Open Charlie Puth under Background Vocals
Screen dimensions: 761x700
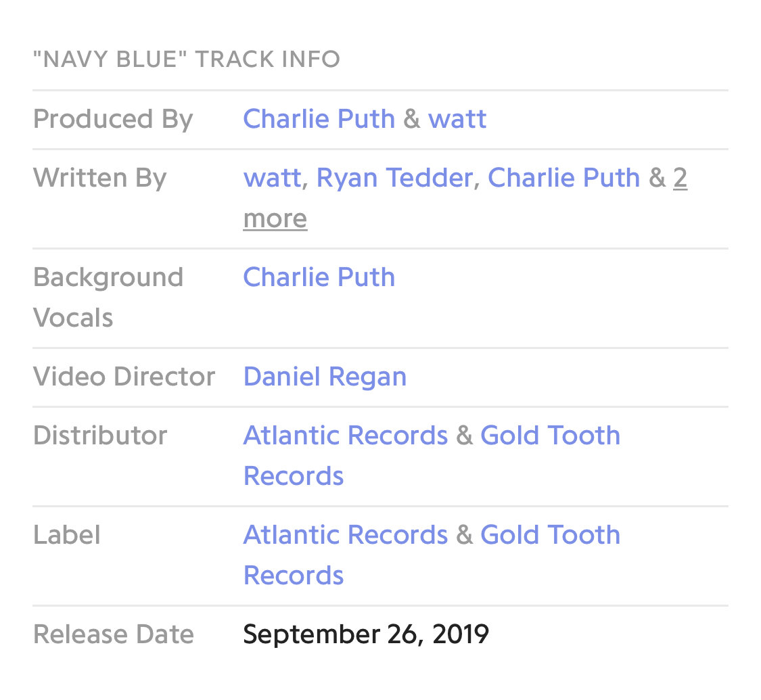tap(319, 277)
